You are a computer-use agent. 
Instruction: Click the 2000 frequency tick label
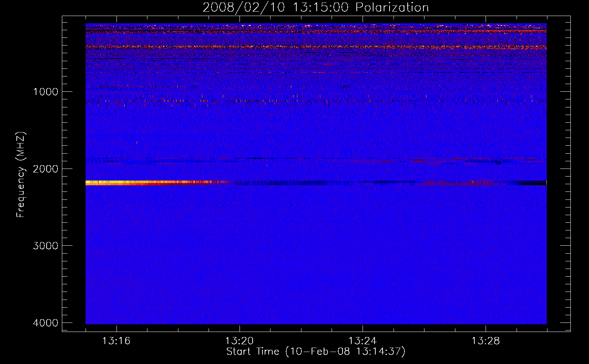click(x=46, y=169)
